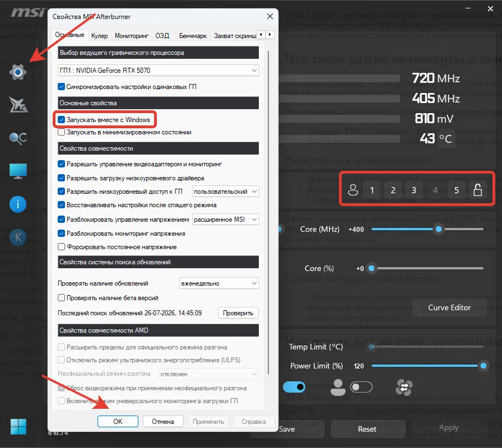Click Core (MHz) +400 value field
Image resolution: width=502 pixels, height=448 pixels.
(356, 230)
